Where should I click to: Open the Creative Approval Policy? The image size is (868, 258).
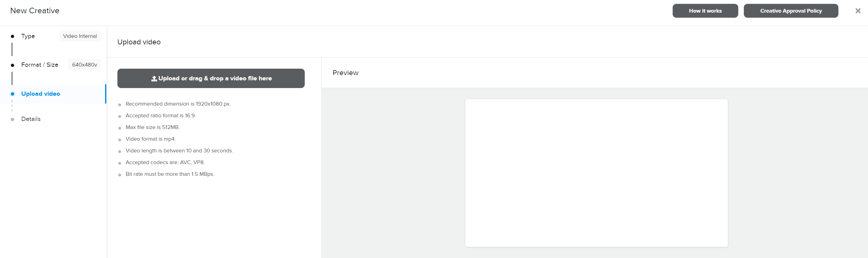coord(791,11)
